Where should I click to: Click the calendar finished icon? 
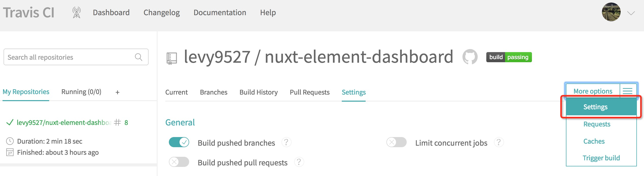coord(10,152)
